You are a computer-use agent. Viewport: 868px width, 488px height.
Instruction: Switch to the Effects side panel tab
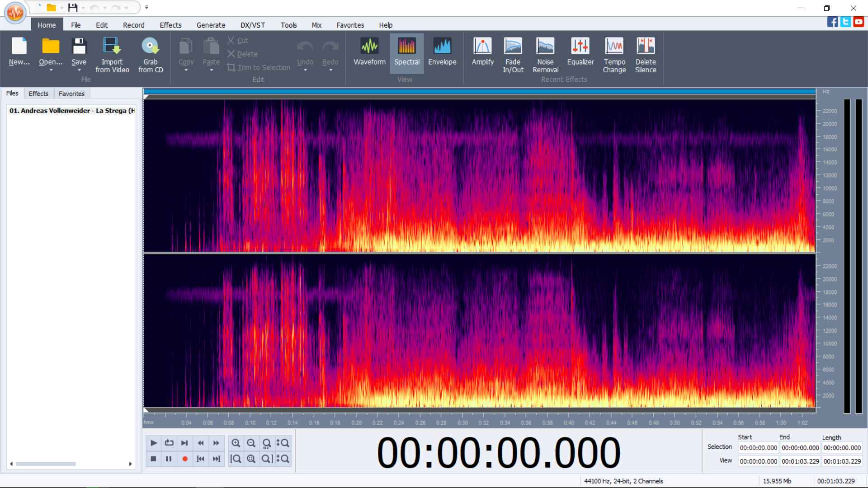[38, 94]
